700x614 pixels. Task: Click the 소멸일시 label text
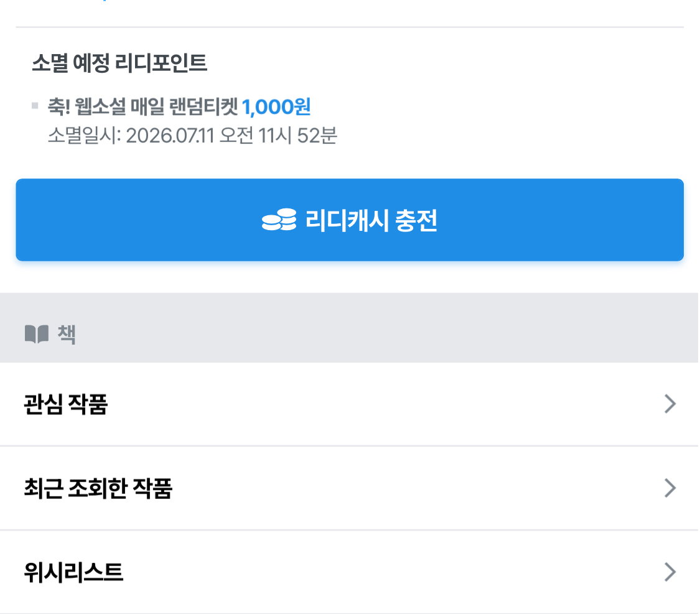click(x=85, y=136)
